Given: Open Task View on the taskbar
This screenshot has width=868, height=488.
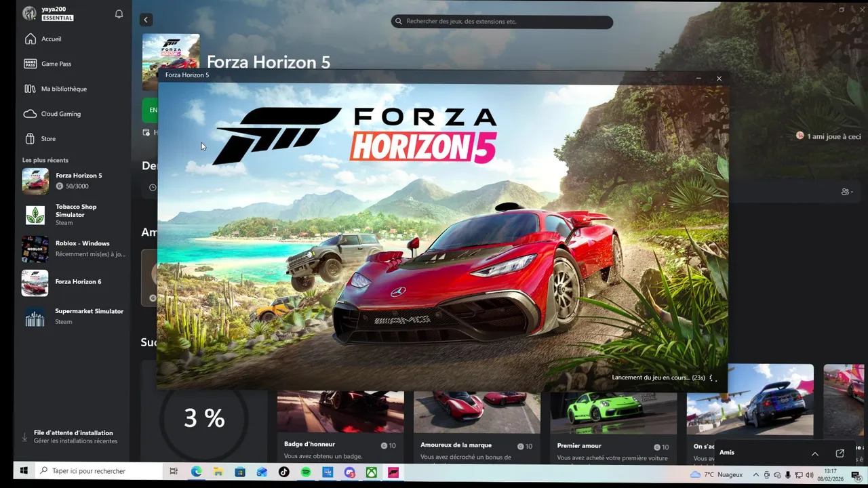Looking at the screenshot, I should [174, 472].
